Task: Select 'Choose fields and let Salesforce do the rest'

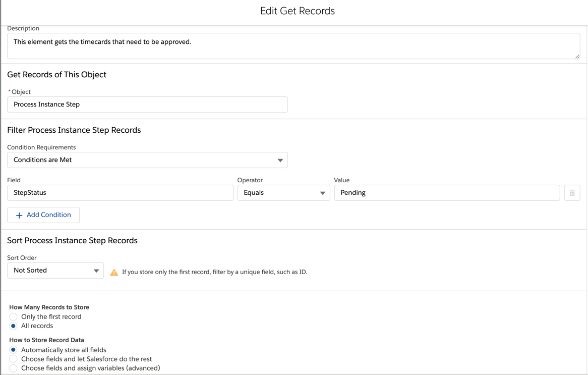Action: pyautogui.click(x=14, y=359)
